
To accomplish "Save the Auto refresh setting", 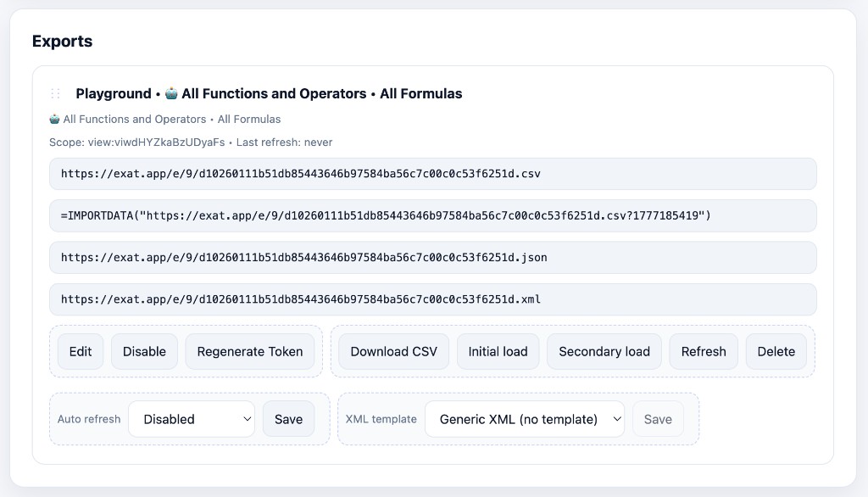I will (x=288, y=418).
